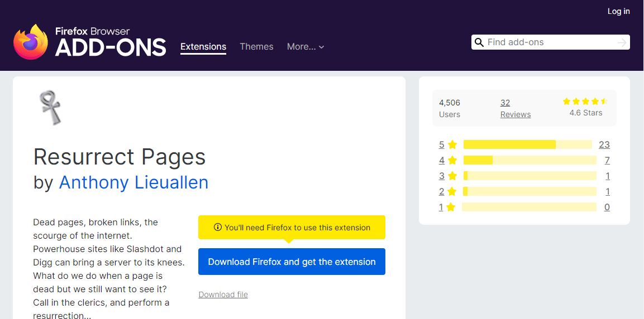Click the info icon in yellow notice
Screen dimensions: 644x319
218,227
